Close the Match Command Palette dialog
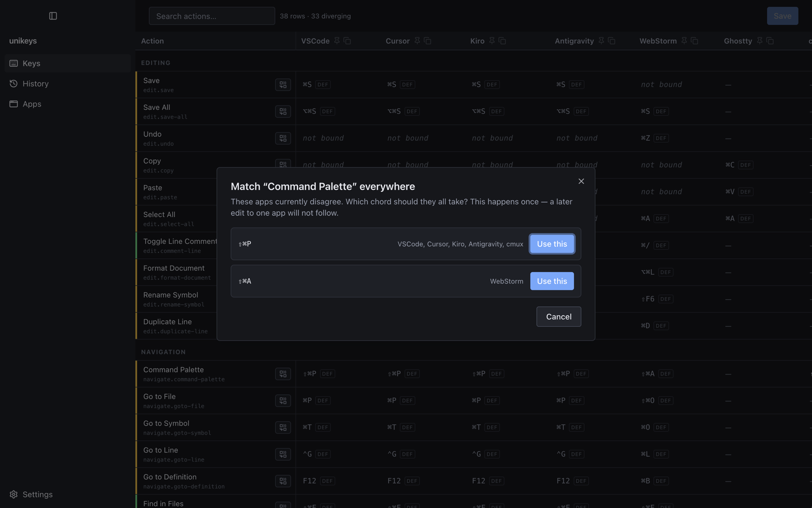This screenshot has height=508, width=812. pos(581,181)
